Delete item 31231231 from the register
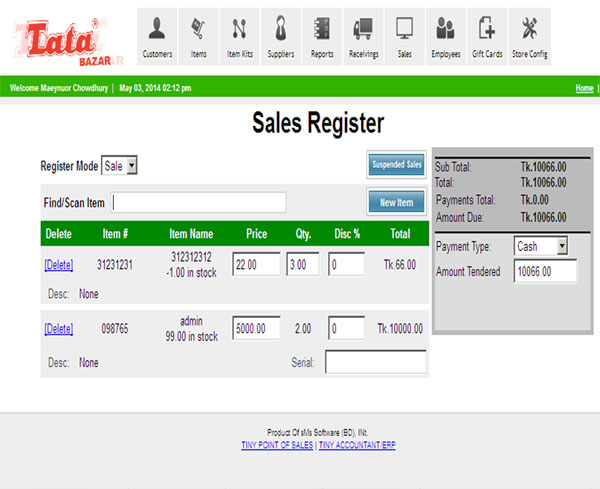Viewport: 600px width, 489px height. pyautogui.click(x=59, y=265)
